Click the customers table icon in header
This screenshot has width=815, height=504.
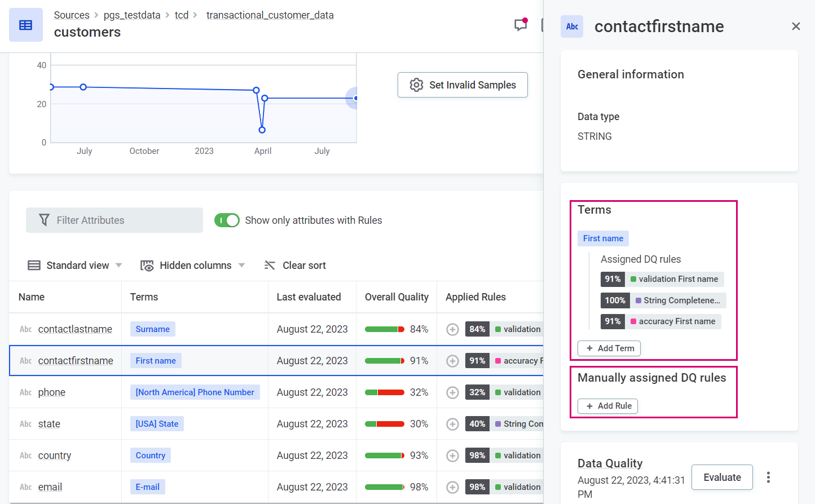point(26,25)
